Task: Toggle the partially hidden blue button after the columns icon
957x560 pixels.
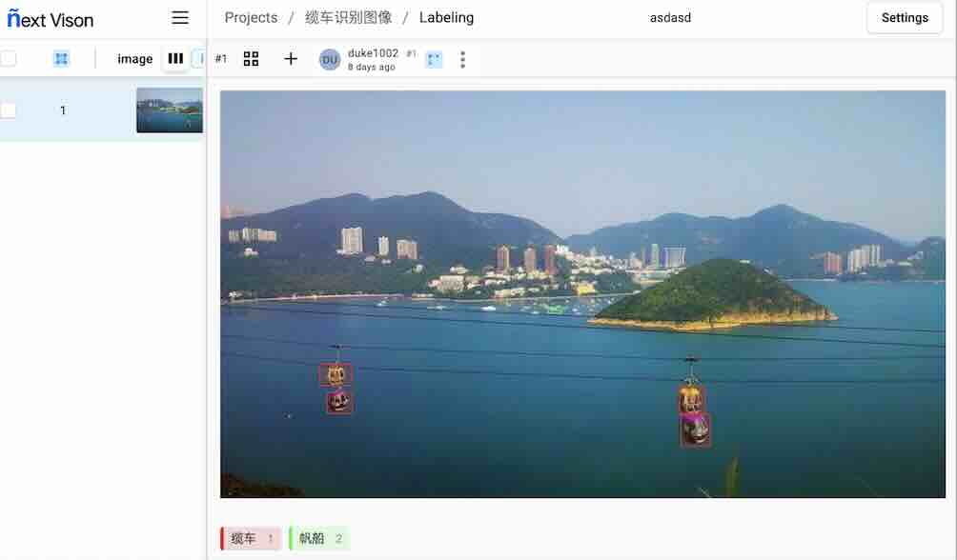Action: 199,58
